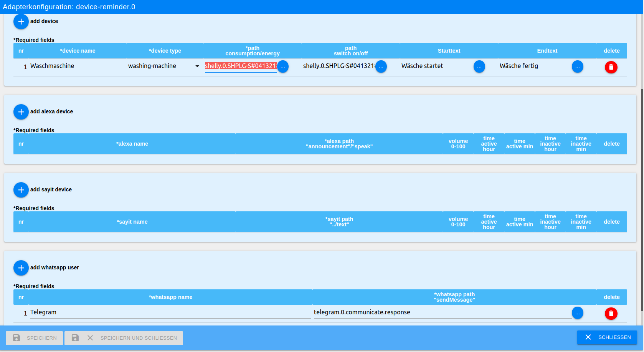This screenshot has width=644, height=352.
Task: Click the *device type column header
Action: coord(165,51)
